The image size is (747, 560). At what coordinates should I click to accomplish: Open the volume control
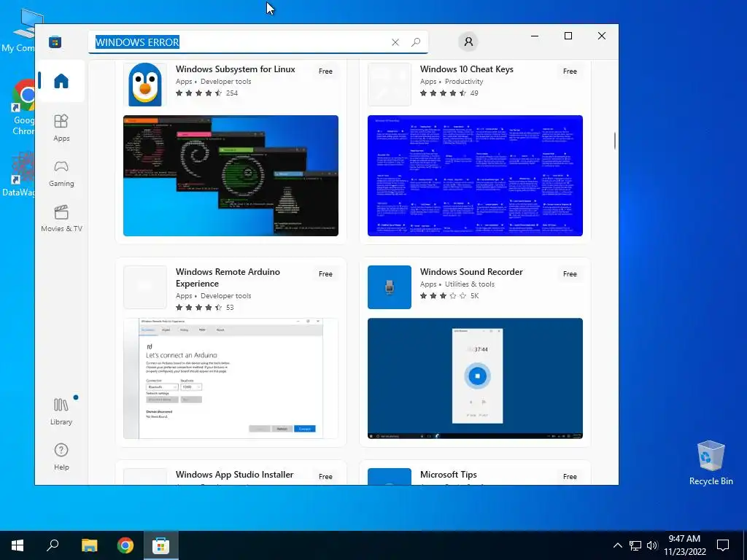point(652,545)
